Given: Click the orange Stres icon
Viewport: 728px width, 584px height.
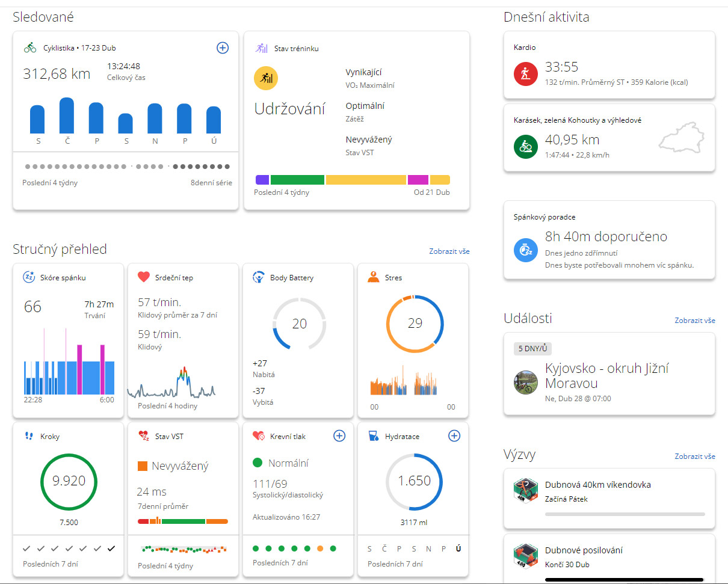Looking at the screenshot, I should pos(373,277).
